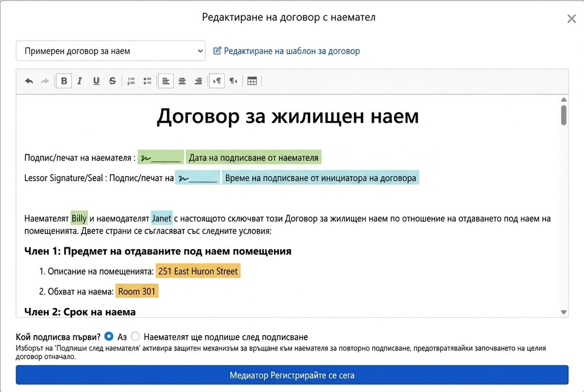Viewport: 584px width, 392px height.
Task: Undo the last edit in the editor
Action: click(29, 81)
